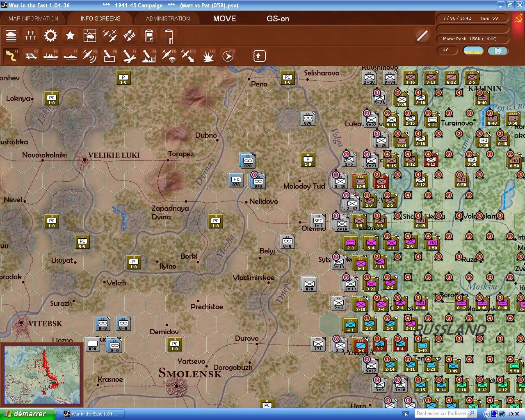The width and height of the screenshot is (525, 420).
Task: Select the 6-22 unit counter
Action: click(452, 78)
